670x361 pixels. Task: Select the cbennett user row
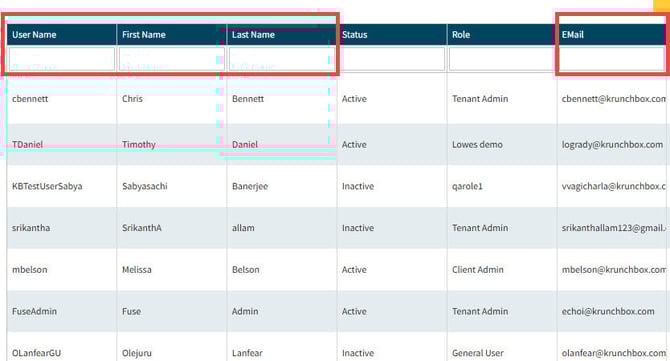click(x=338, y=99)
